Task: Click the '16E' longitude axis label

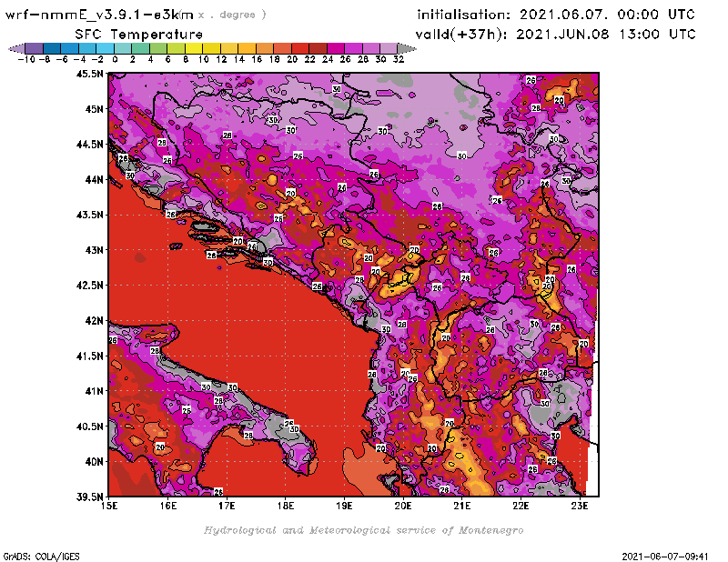Action: [168, 506]
